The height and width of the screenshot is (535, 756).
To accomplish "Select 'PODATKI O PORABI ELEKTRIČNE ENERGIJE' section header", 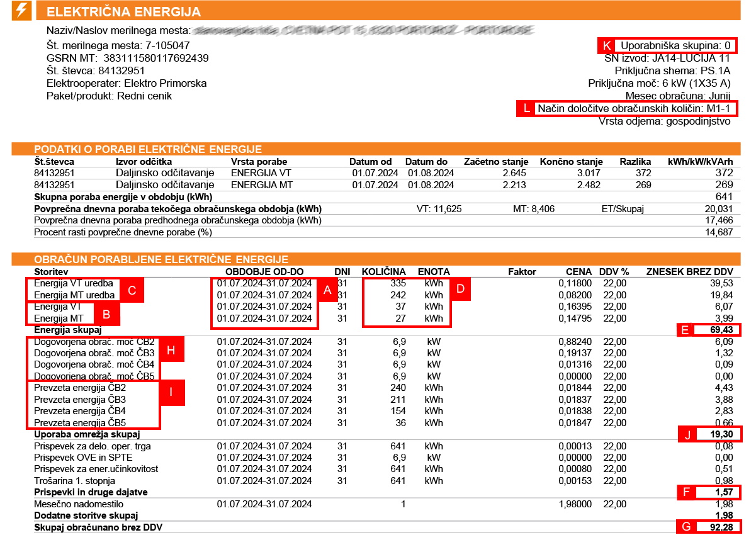I will click(148, 149).
